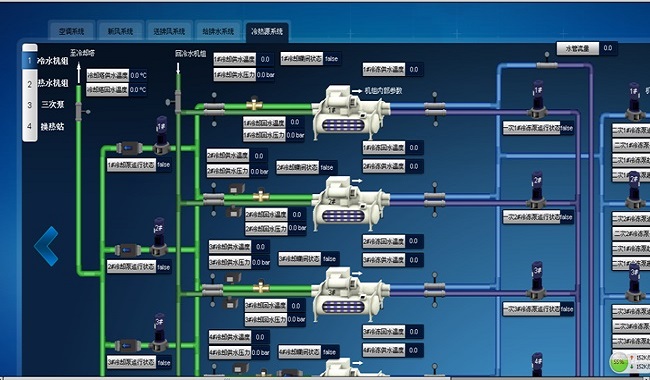Screen dimensions: 650x380
Task: Click the 3# chiller unit graphic
Action: coord(351,294)
